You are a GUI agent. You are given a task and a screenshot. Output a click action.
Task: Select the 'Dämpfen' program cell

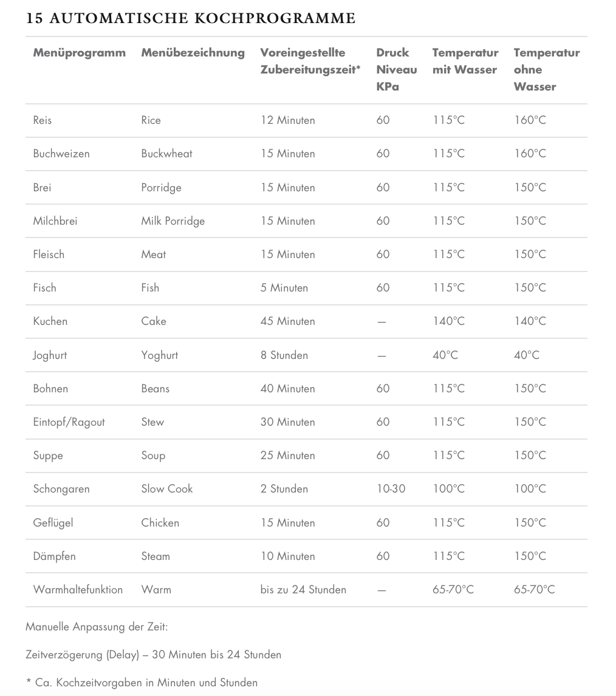click(x=54, y=556)
